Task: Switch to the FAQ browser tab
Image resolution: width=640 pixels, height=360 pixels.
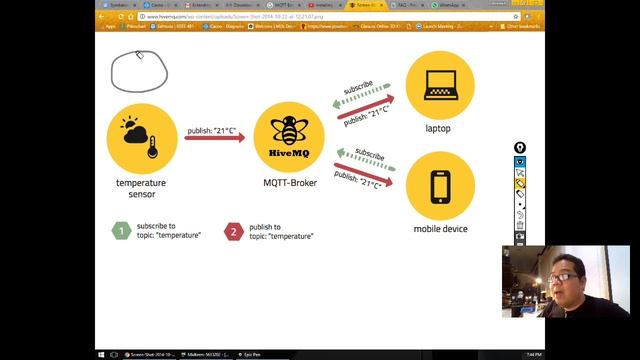Action: pyautogui.click(x=407, y=5)
